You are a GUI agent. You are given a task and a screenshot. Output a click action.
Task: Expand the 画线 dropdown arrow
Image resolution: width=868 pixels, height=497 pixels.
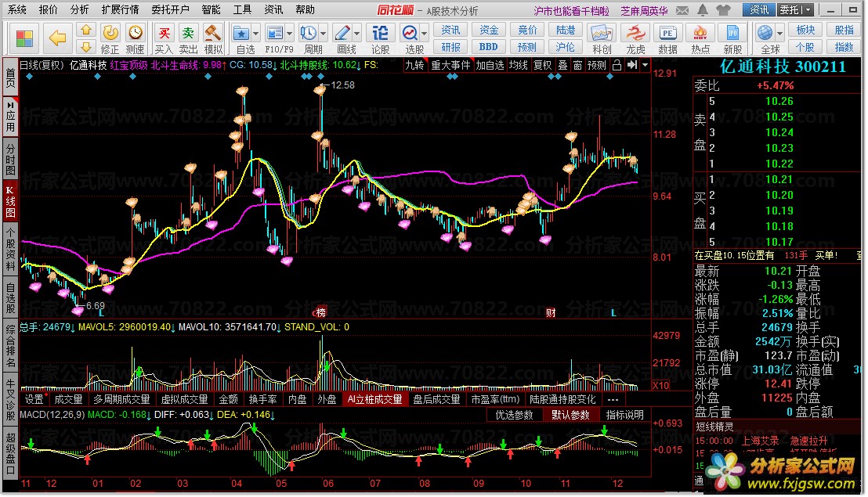[356, 34]
